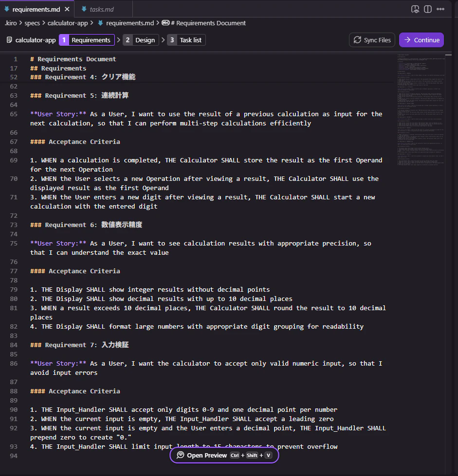Image resolution: width=458 pixels, height=476 pixels.
Task: Click the Sync Files refresh icon
Action: pos(357,40)
